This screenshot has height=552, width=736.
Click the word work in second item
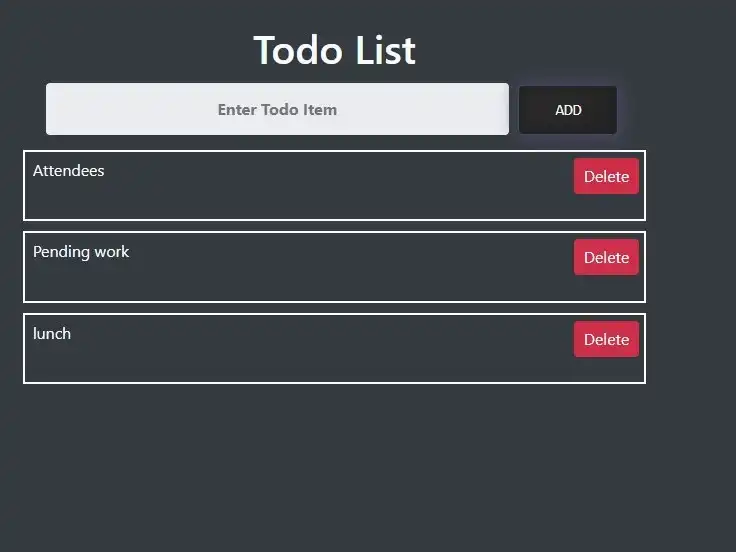(112, 252)
